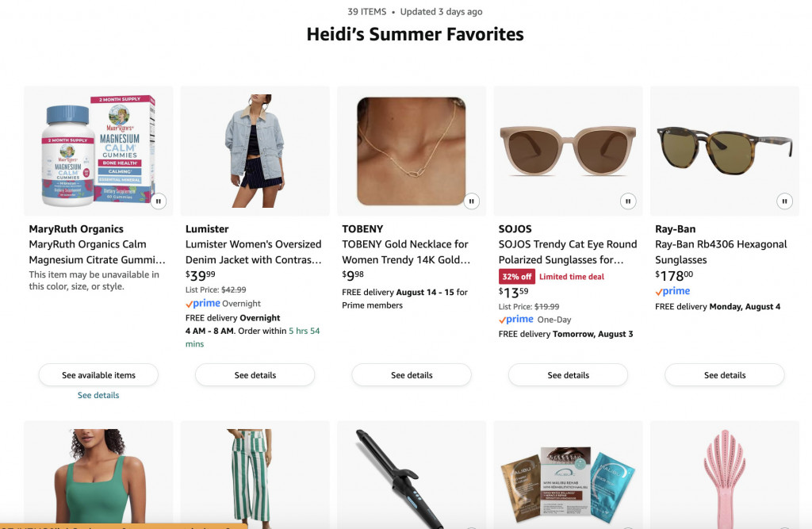Open the green tank top product image

click(98, 474)
